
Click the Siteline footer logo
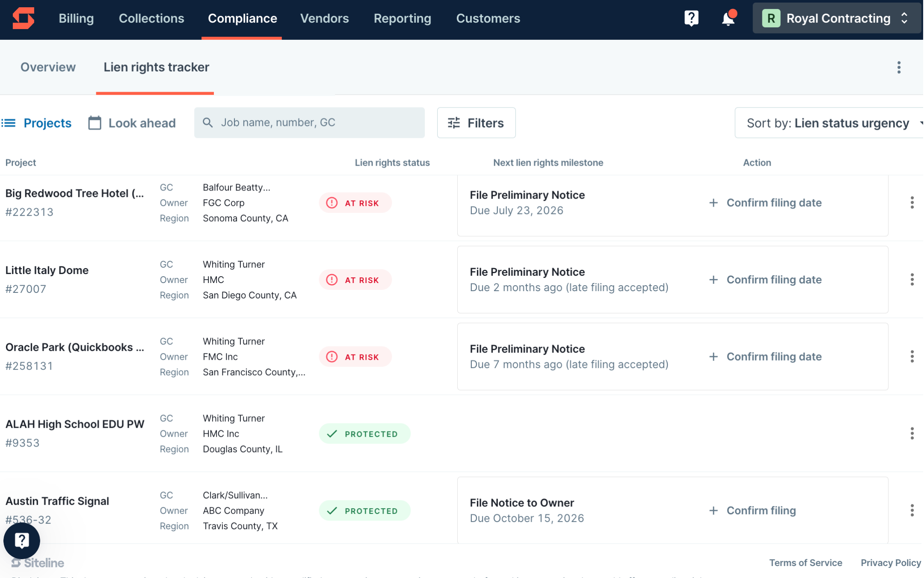[x=38, y=563]
